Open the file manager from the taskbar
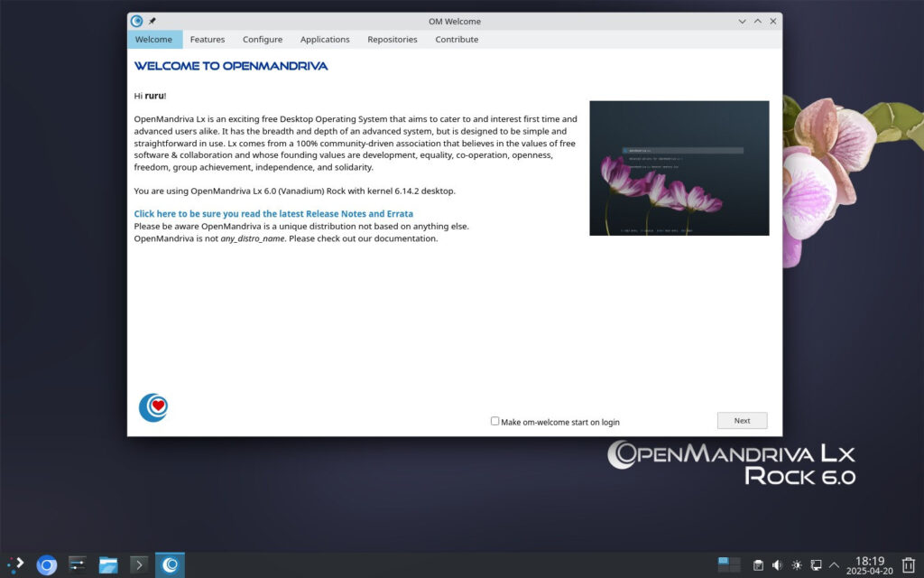The image size is (924, 578). 107,564
